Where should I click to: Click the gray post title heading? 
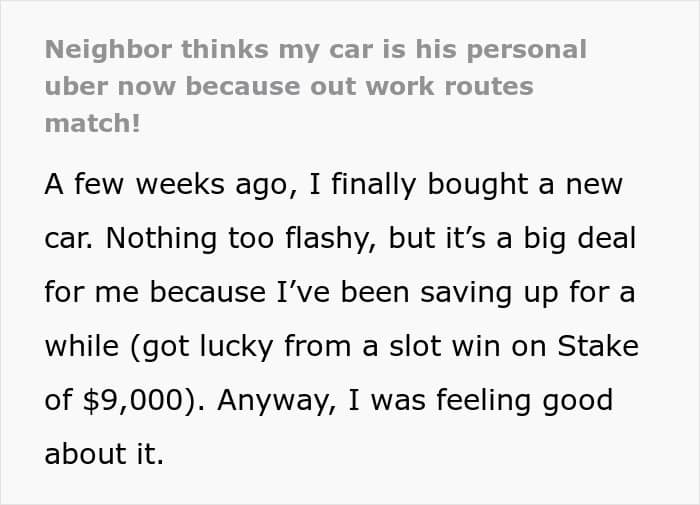(316, 86)
